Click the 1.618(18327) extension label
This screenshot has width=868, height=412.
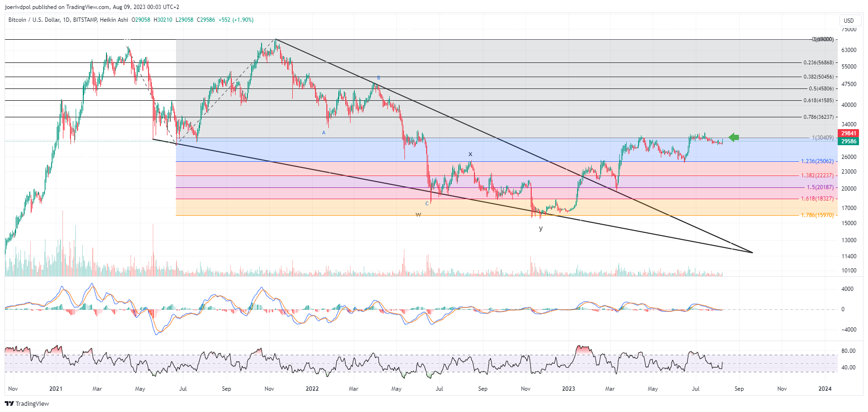(x=817, y=199)
